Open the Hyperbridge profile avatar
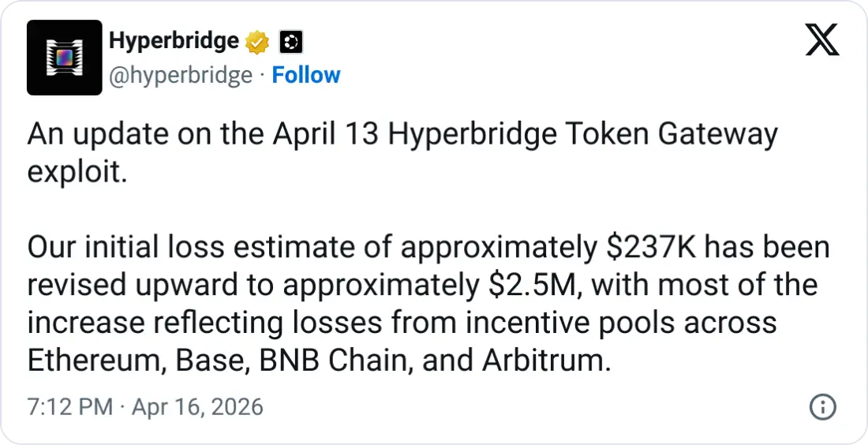 tap(65, 58)
